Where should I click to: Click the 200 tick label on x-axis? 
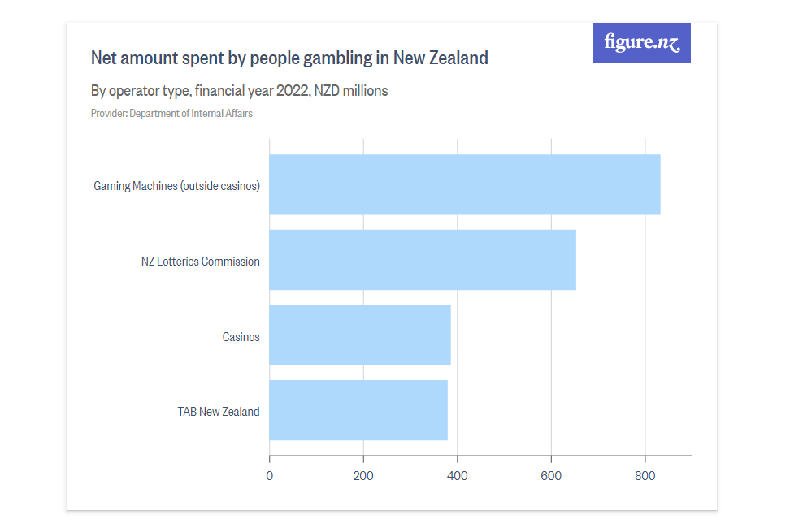(x=363, y=476)
